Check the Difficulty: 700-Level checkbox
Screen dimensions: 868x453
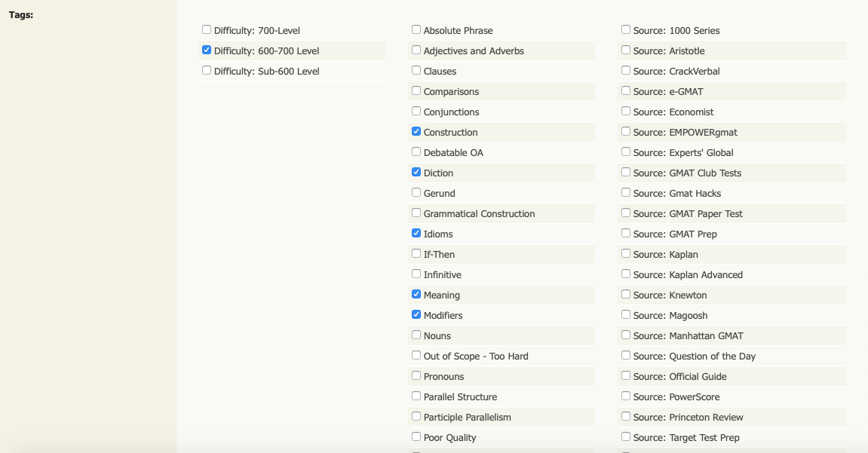click(207, 30)
